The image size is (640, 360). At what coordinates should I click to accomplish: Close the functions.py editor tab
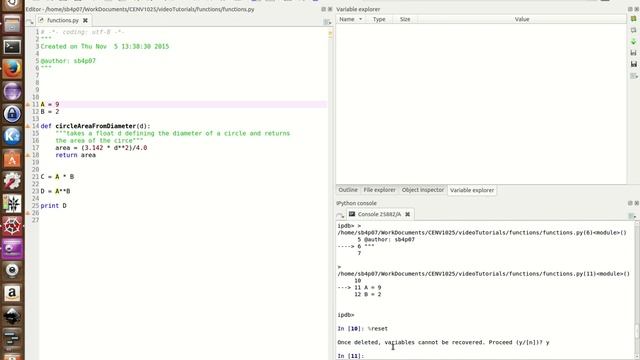(x=85, y=20)
